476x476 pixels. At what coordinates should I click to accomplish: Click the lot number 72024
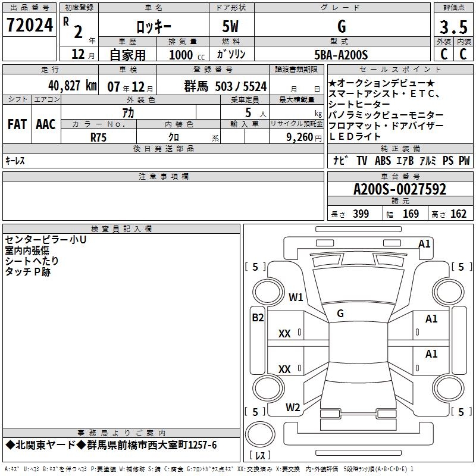tap(29, 25)
